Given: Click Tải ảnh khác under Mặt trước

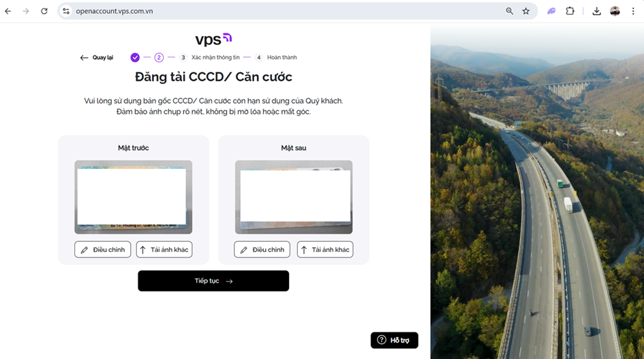Looking at the screenshot, I should [164, 249].
